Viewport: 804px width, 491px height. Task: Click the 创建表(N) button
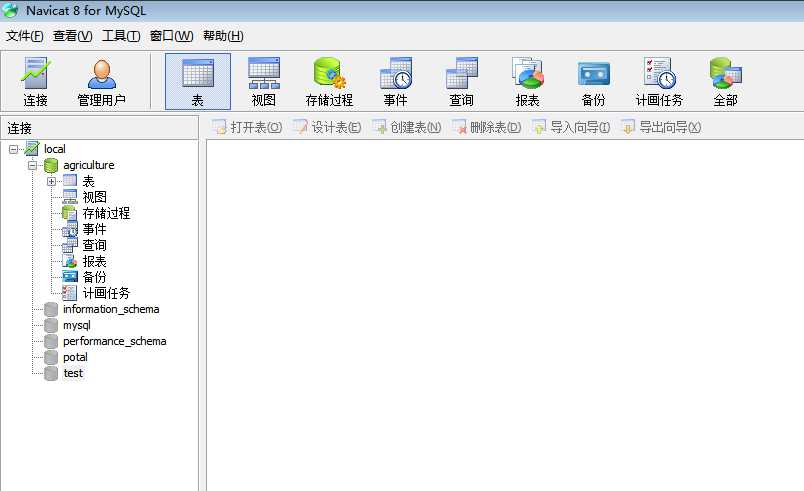pyautogui.click(x=407, y=127)
